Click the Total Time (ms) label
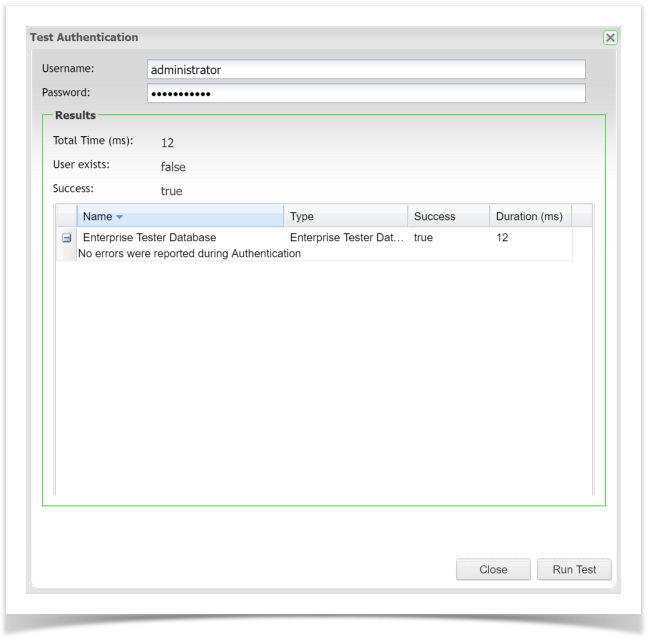This screenshot has height=643, width=655. coord(93,141)
